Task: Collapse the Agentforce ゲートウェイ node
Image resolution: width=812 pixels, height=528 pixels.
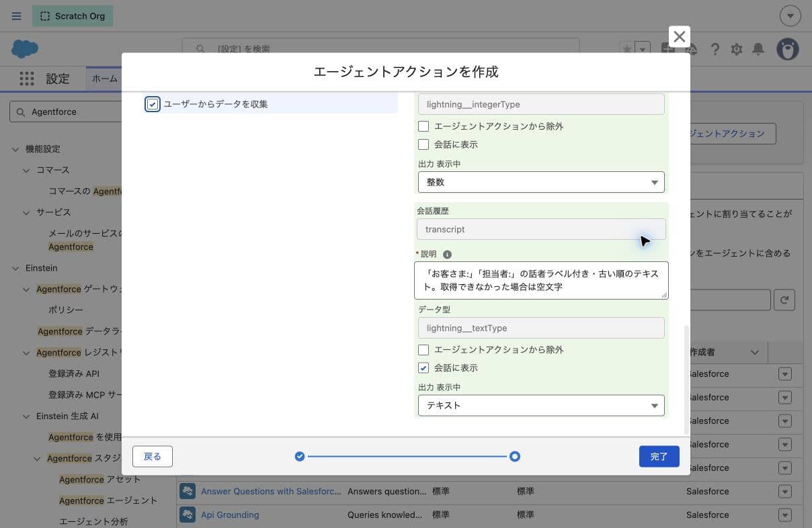Action: [26, 290]
